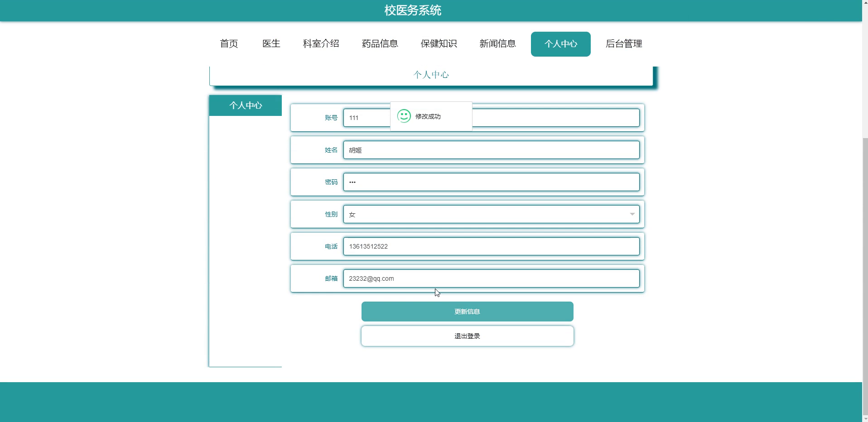This screenshot has width=868, height=422.
Task: Click the 账号 field containing 111
Action: (491, 118)
